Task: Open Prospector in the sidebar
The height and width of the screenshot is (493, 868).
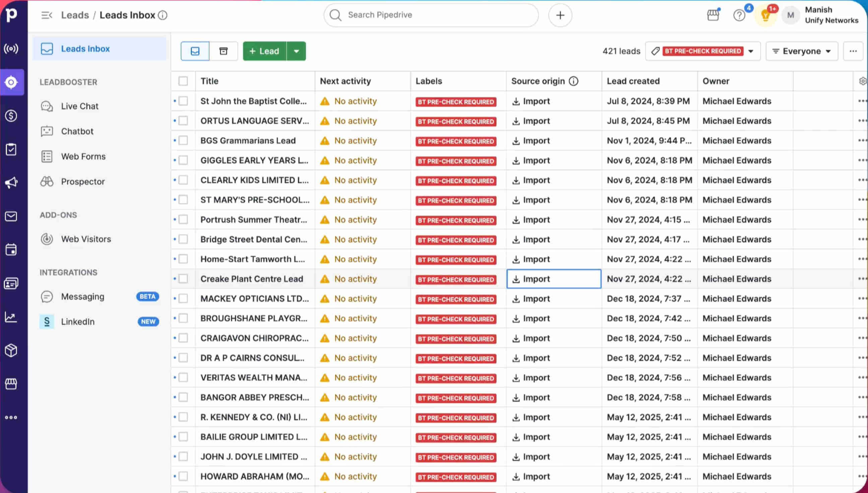Action: [83, 182]
